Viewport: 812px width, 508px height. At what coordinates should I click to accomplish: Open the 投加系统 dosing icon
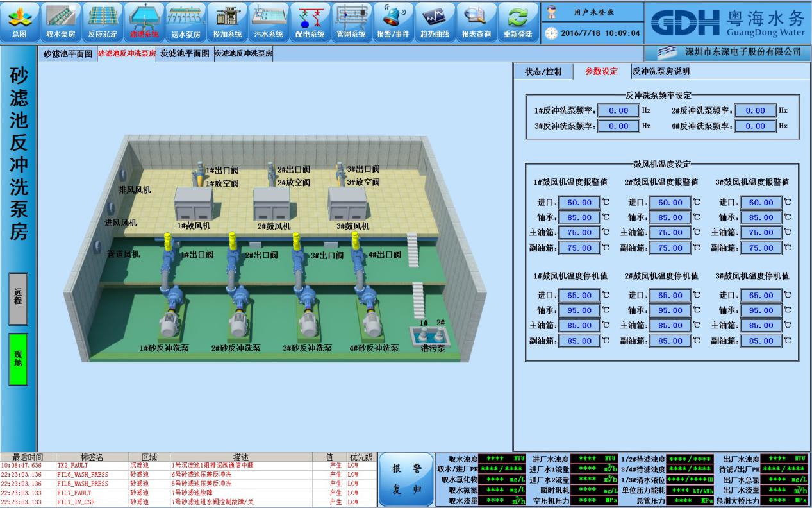[227, 21]
